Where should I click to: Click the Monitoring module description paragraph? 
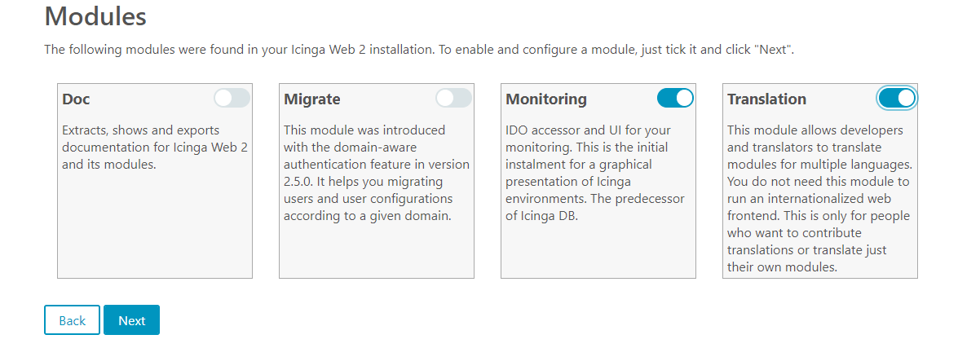click(x=597, y=173)
